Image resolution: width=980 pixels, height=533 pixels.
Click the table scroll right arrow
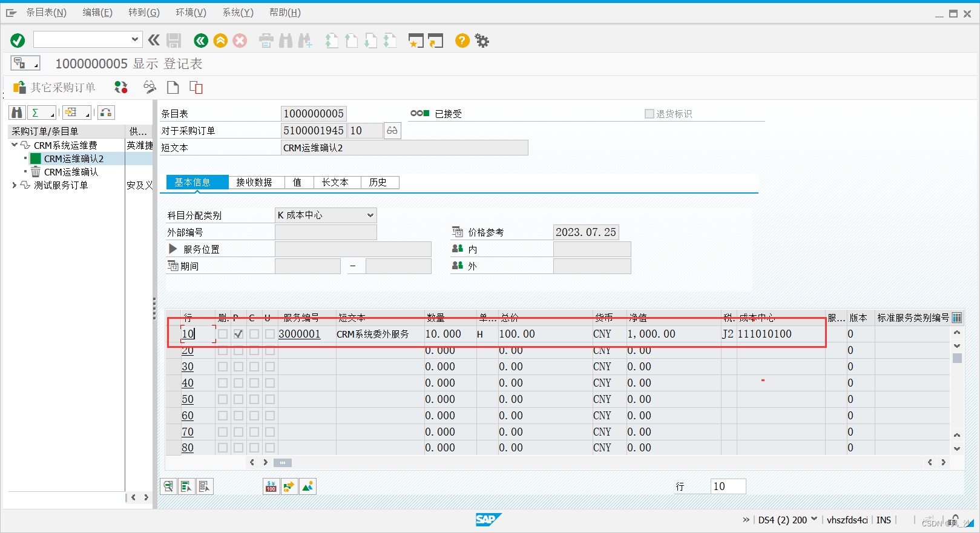[943, 462]
